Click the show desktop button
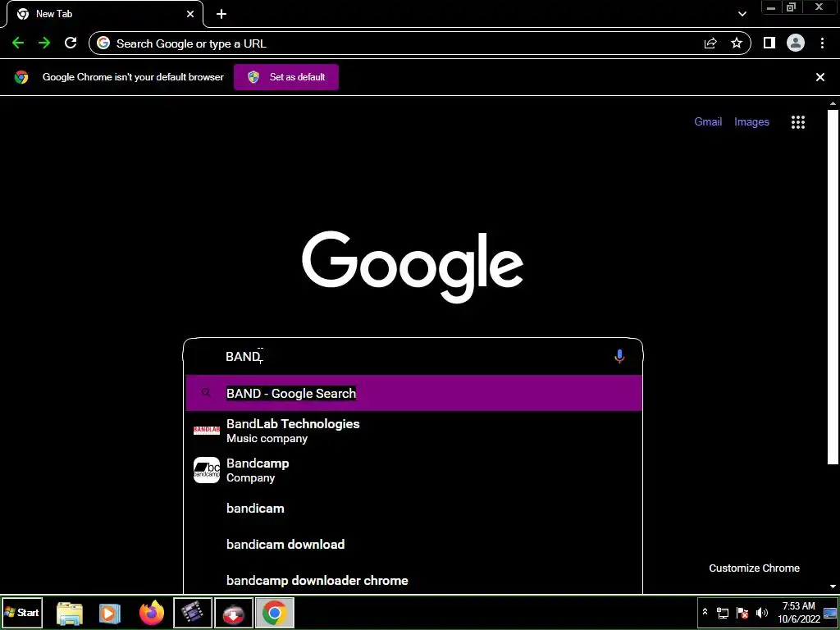Image resolution: width=840 pixels, height=630 pixels. tap(830, 613)
